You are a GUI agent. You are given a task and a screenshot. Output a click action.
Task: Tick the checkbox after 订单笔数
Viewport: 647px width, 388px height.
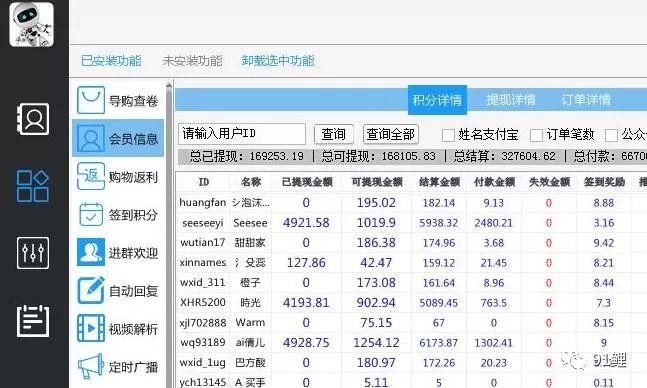pos(611,135)
